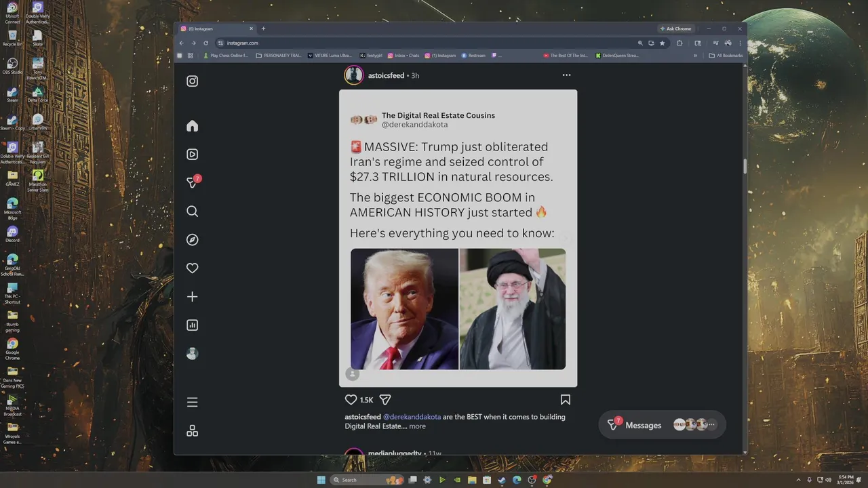Open the All Bookmarks folder

(726, 56)
